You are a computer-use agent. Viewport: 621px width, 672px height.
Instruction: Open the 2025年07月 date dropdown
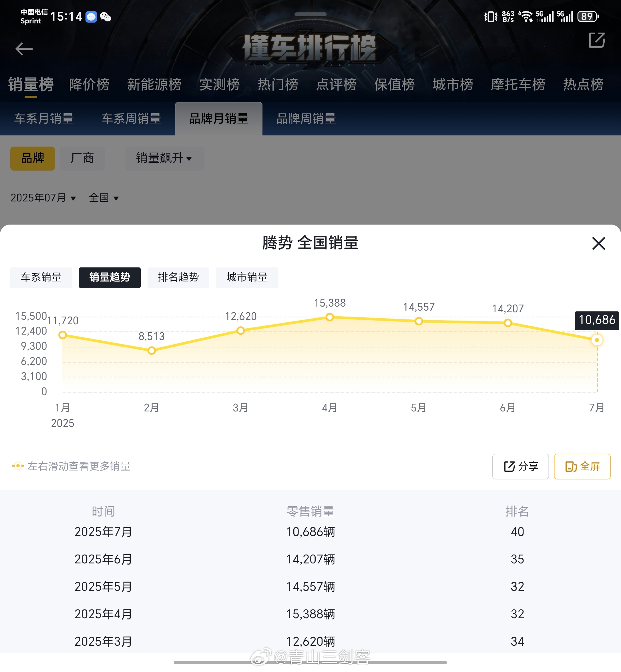point(43,198)
